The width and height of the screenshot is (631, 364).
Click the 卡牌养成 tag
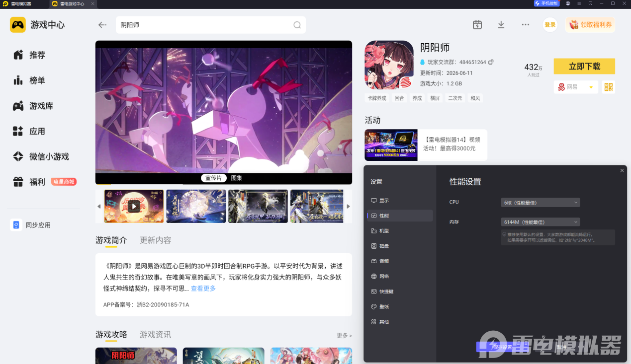tap(376, 98)
